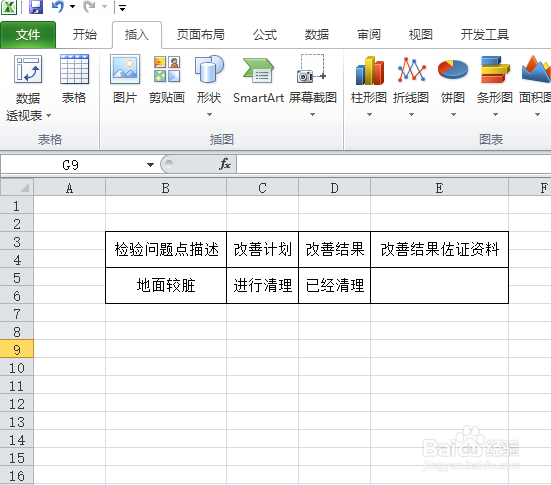The image size is (551, 485).
Task: Click inside the formula bar
Action: 394,164
